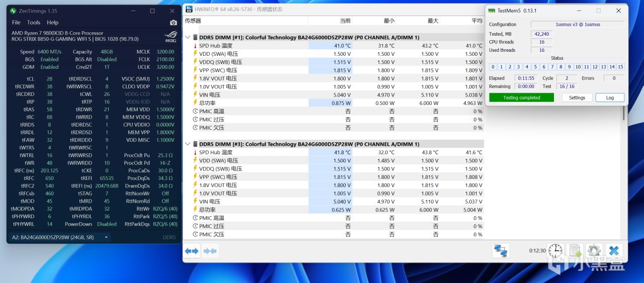Viewport: 644px width, 283px height.
Task: Click the TestMem5 Settings button
Action: (x=577, y=98)
